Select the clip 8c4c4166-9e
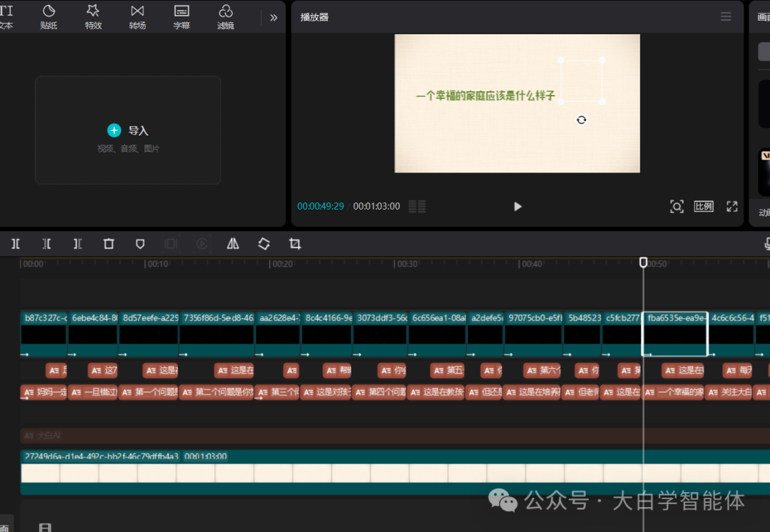This screenshot has height=532, width=770. coord(327,334)
